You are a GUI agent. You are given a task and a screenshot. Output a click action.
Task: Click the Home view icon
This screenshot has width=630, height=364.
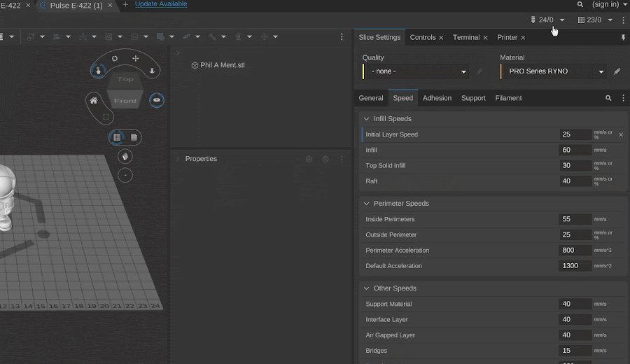click(94, 101)
